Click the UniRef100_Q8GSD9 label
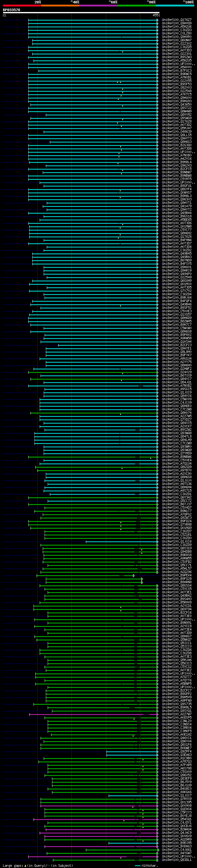The width and height of the screenshot is (197, 868). [177, 467]
